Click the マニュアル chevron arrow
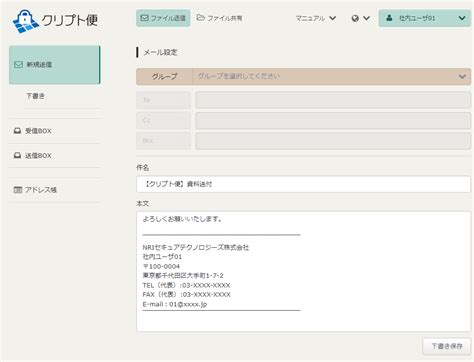The image size is (474, 362). pos(332,18)
